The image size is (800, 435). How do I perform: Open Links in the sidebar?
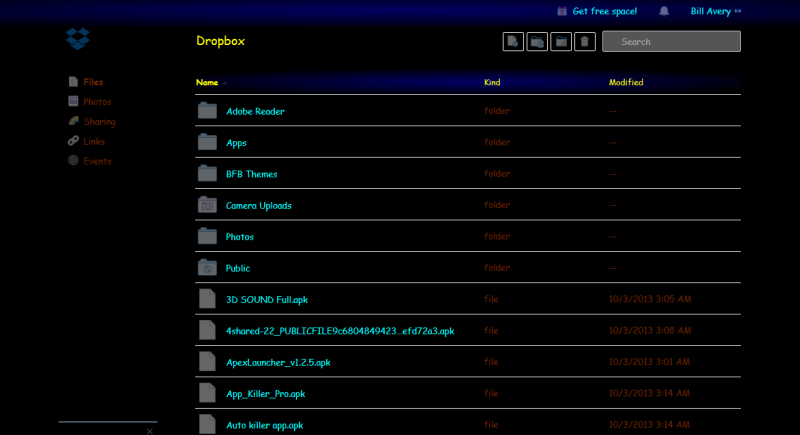pos(94,141)
